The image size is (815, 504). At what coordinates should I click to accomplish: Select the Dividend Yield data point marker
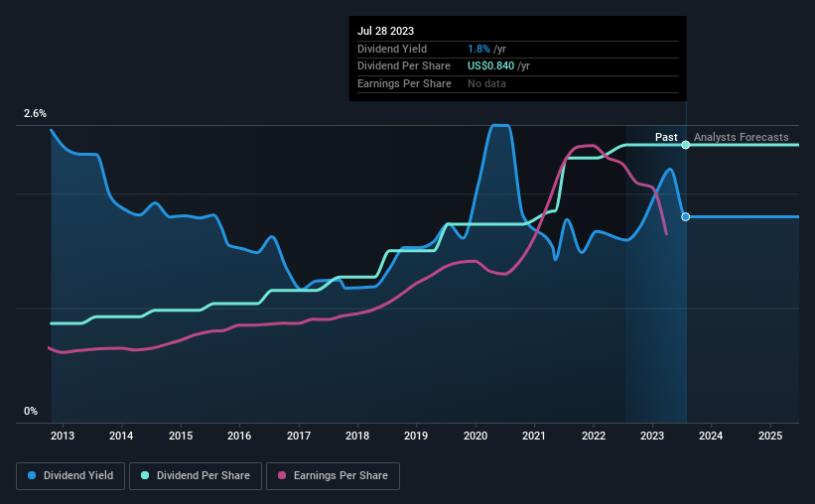pyautogui.click(x=686, y=216)
